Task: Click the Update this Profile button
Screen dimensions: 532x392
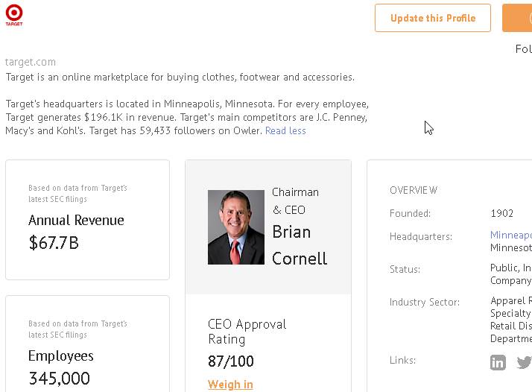Action: pos(433,18)
